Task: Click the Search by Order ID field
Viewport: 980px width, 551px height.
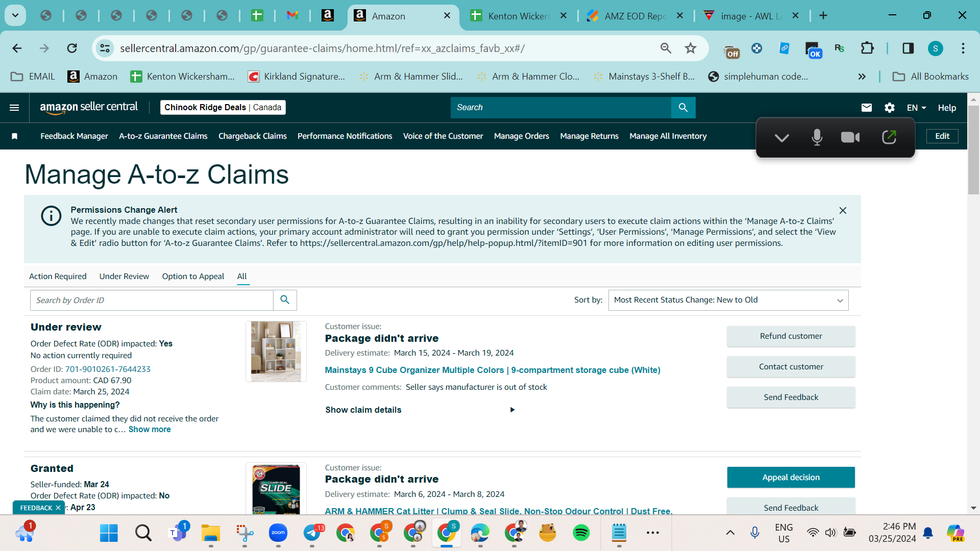Action: pyautogui.click(x=152, y=300)
